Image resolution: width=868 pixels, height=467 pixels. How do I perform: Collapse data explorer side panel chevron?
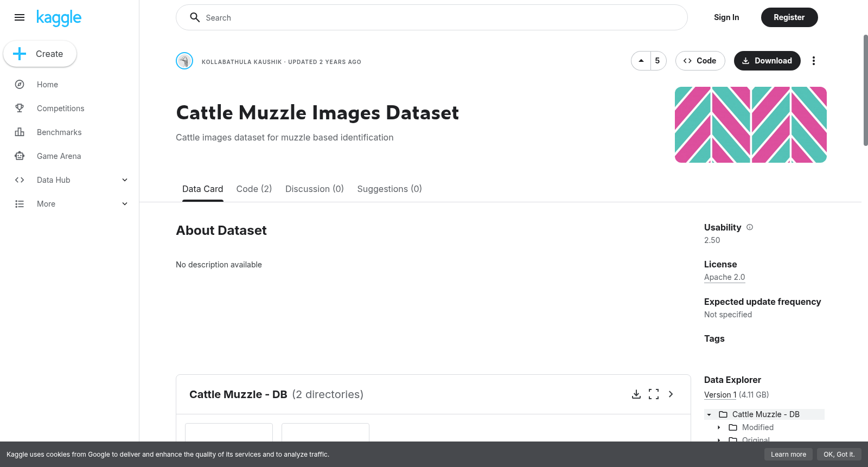(x=671, y=394)
